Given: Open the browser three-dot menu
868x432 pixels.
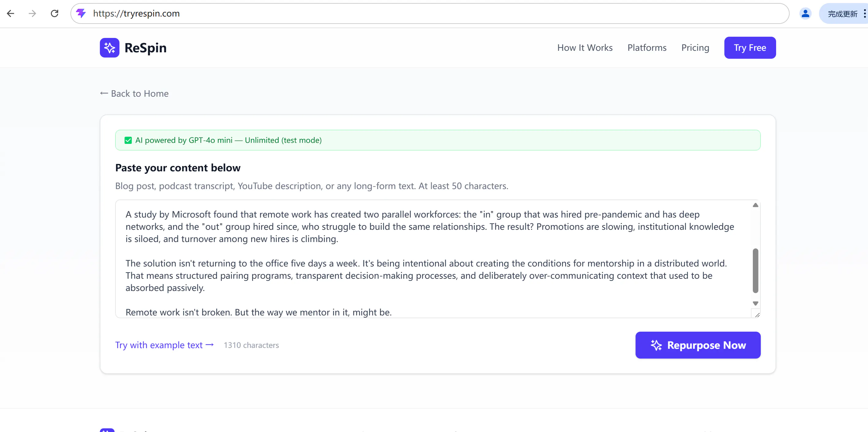Looking at the screenshot, I should tap(864, 13).
